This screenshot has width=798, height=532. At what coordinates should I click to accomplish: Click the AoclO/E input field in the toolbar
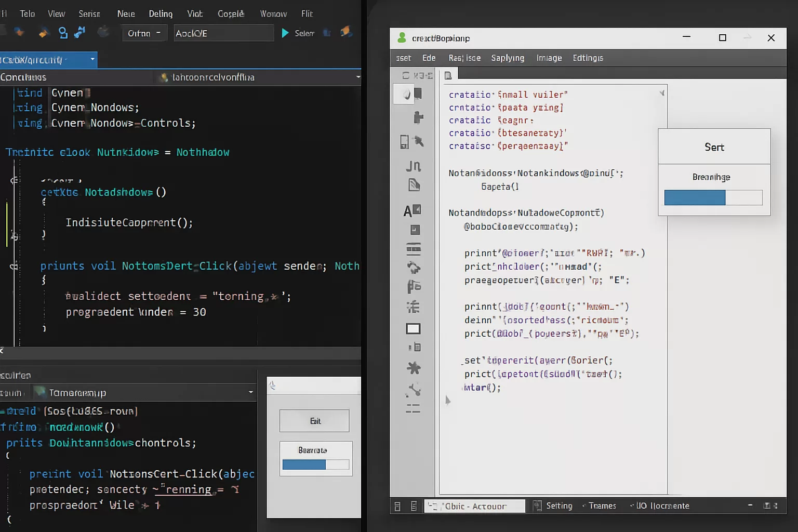(x=223, y=33)
